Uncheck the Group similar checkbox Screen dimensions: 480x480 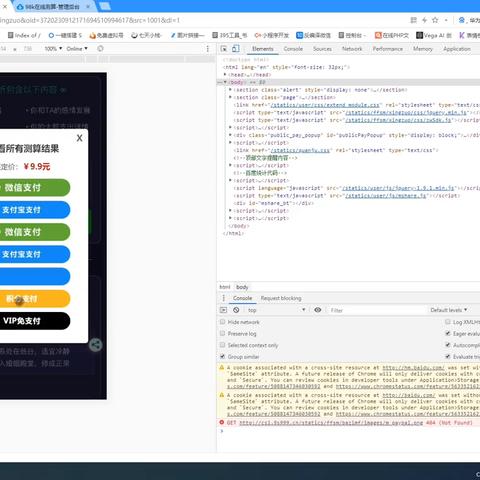[222, 357]
